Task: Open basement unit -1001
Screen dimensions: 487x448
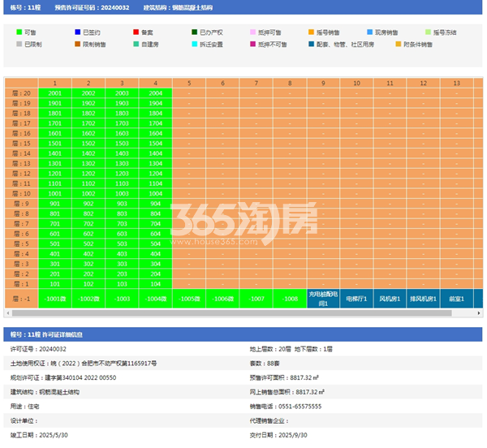Action: [x=55, y=299]
